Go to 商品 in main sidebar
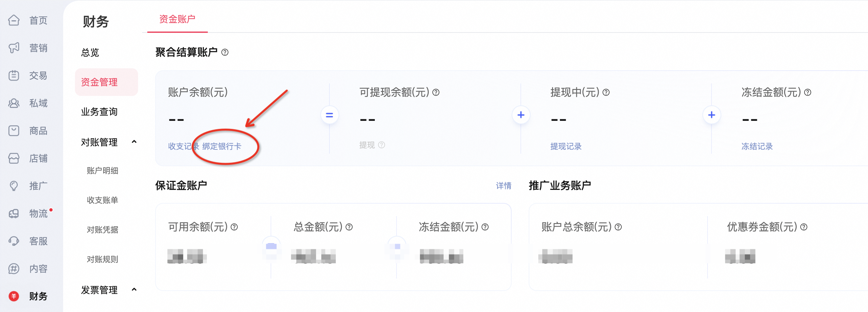 [38, 131]
